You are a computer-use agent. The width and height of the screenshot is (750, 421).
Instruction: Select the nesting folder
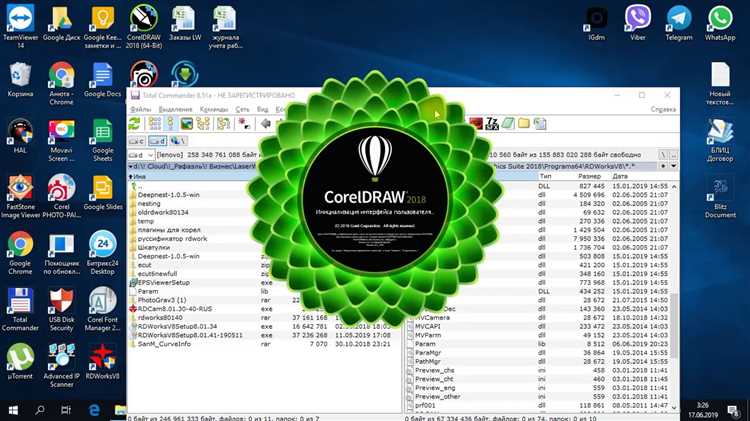pos(149,204)
